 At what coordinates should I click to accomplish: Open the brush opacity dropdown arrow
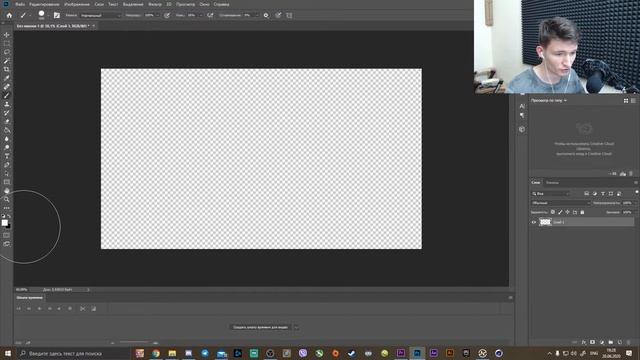(x=158, y=15)
